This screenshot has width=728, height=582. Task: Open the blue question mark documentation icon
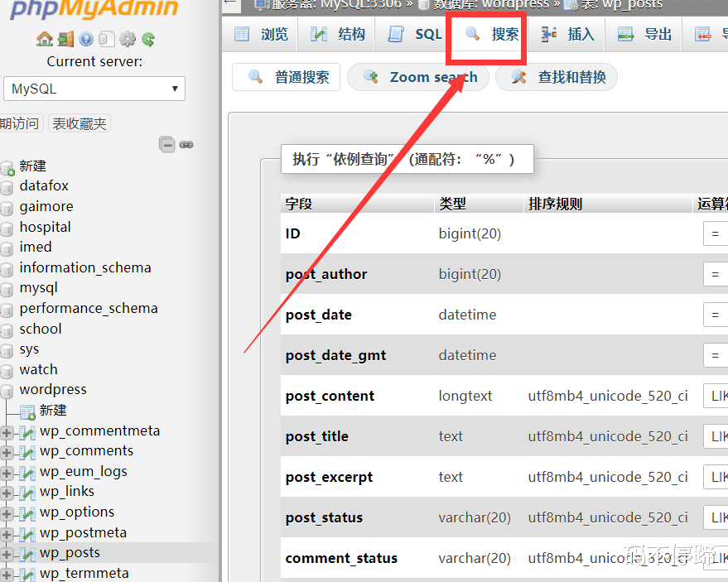click(x=86, y=39)
